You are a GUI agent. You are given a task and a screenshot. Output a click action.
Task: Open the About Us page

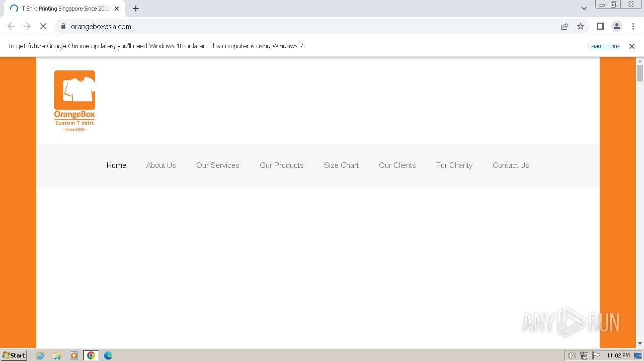coord(161,165)
